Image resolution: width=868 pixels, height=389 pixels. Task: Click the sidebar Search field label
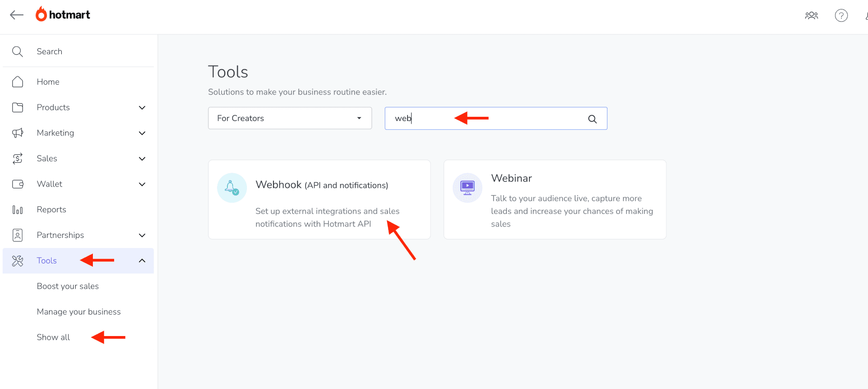point(49,52)
